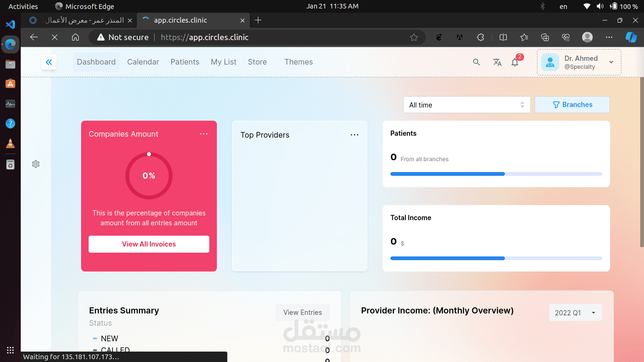Open the Themes menu item
Image resolution: width=644 pixels, height=362 pixels.
pos(298,62)
